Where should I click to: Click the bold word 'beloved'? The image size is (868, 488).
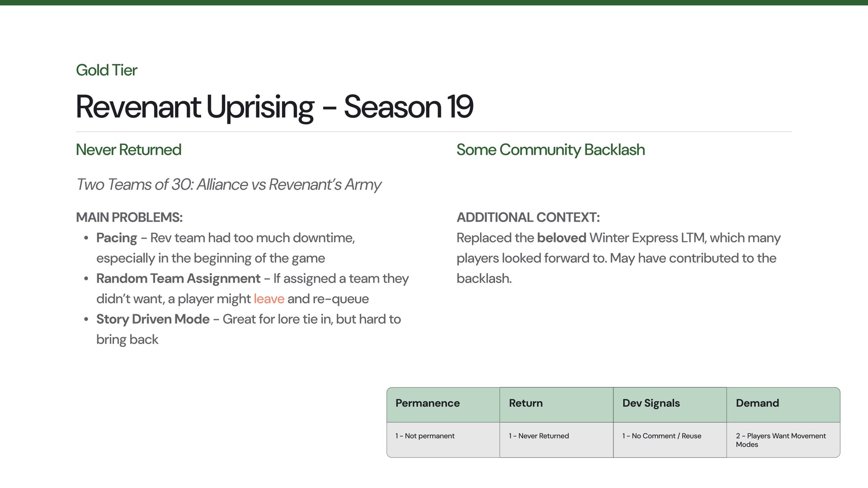[x=561, y=238]
